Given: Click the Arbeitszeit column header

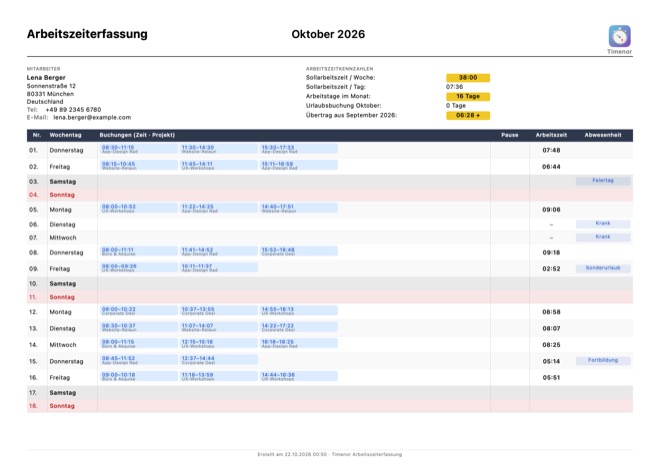Looking at the screenshot, I should point(551,135).
